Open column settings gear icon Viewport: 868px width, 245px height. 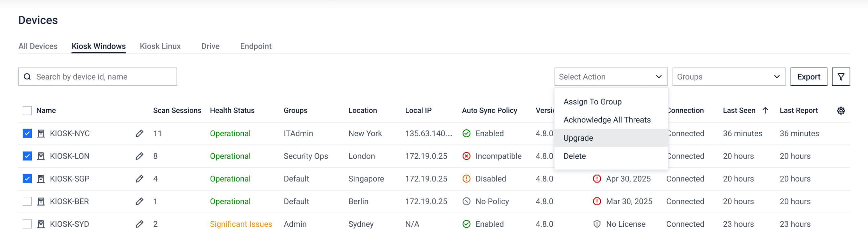pyautogui.click(x=841, y=111)
